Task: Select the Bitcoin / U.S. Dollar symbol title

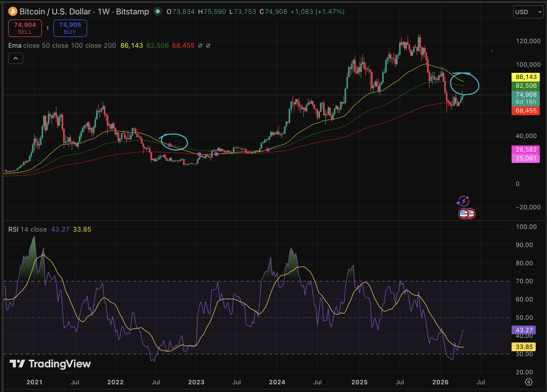Action: (54, 11)
